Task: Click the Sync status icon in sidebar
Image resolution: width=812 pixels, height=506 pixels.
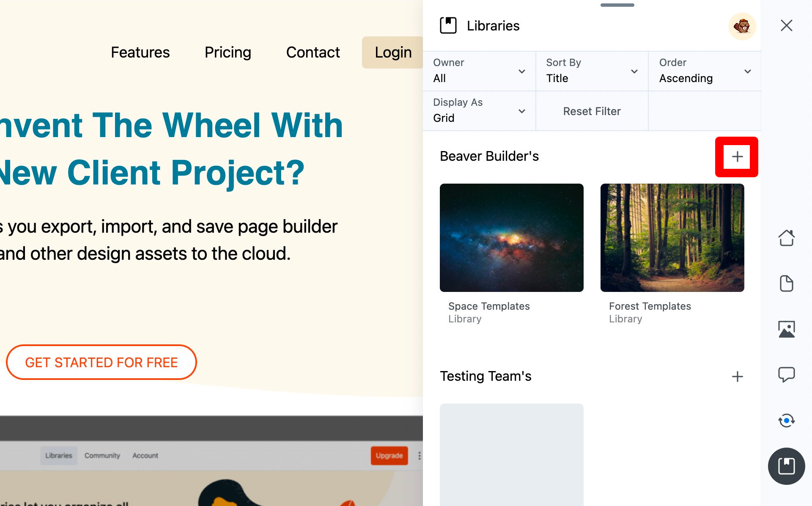Action: point(786,421)
